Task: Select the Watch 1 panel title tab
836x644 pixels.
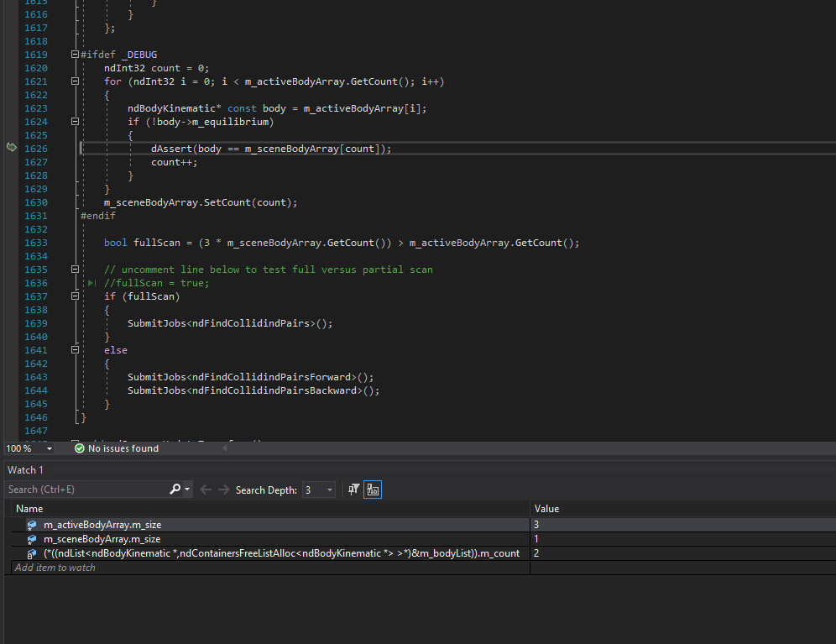Action: (26, 469)
